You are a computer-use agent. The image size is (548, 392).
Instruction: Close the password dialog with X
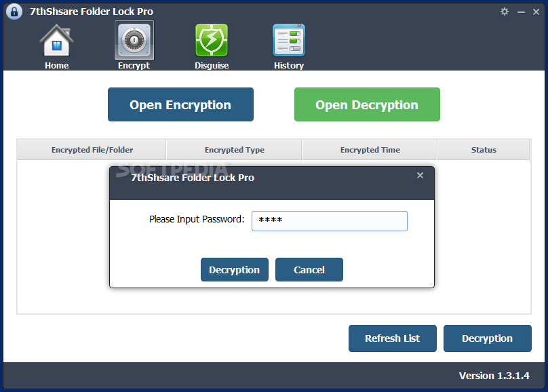420,176
